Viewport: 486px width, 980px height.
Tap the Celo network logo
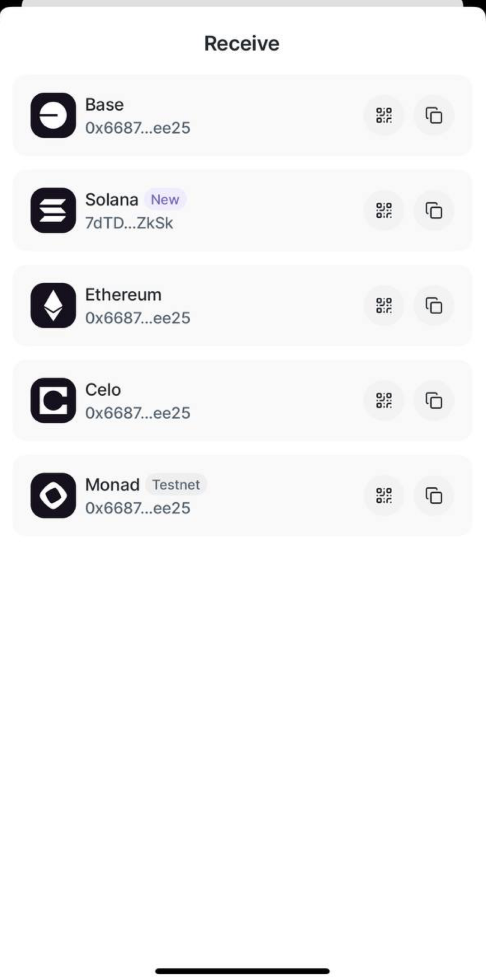(53, 401)
